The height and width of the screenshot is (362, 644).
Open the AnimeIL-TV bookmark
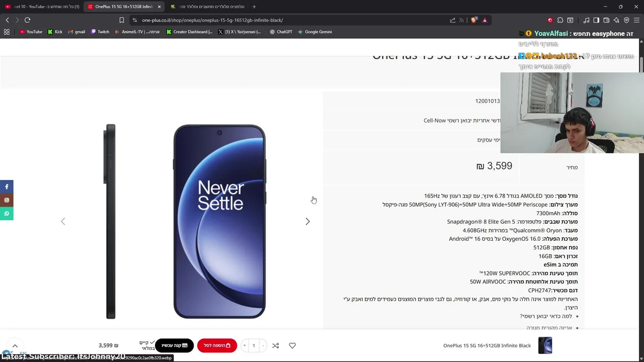pyautogui.click(x=137, y=32)
